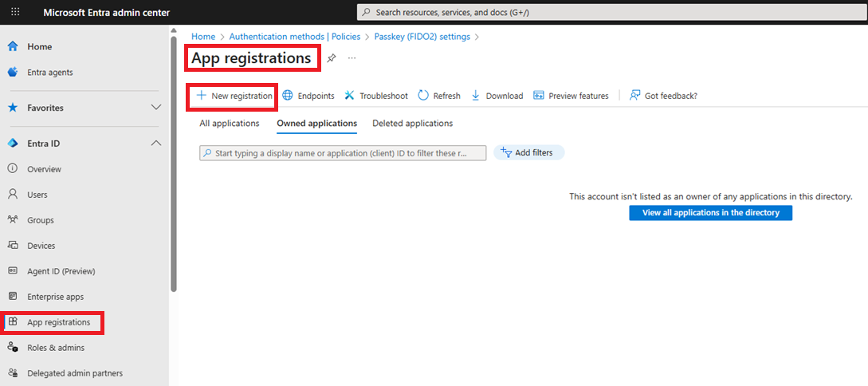Click Authentication methods | Policies breadcrumb
The image size is (868, 386).
click(294, 37)
